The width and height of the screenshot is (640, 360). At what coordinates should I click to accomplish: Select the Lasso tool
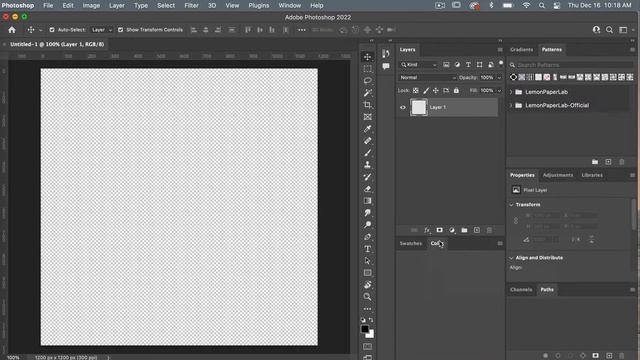click(367, 81)
